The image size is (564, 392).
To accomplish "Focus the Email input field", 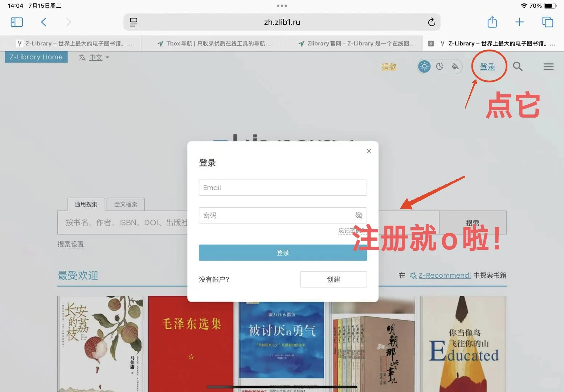I will [283, 188].
